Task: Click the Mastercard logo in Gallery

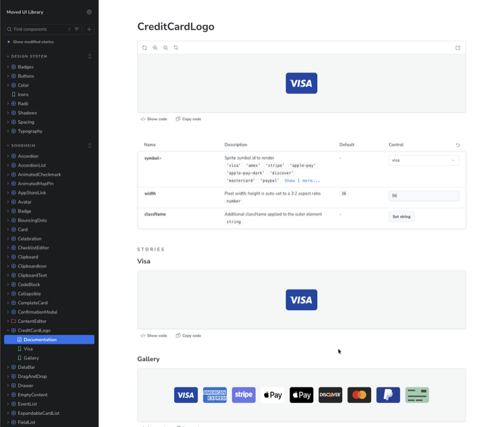Action: click(x=360, y=395)
